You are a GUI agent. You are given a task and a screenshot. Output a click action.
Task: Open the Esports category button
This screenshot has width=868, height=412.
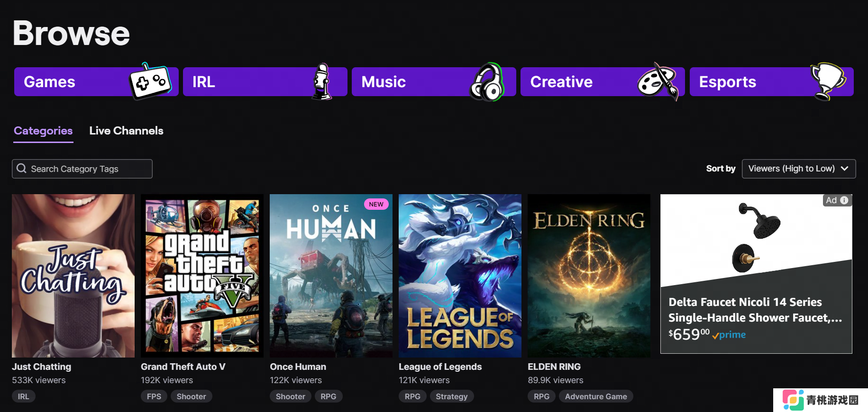pyautogui.click(x=772, y=81)
